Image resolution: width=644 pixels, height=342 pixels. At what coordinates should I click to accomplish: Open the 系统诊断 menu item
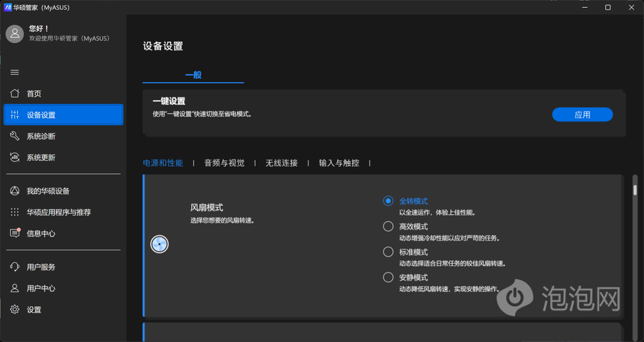coord(63,137)
